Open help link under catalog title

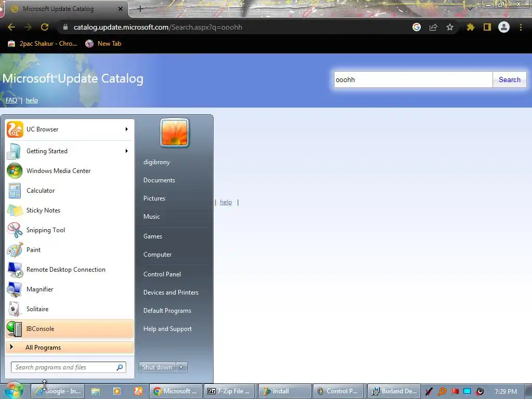coord(32,100)
